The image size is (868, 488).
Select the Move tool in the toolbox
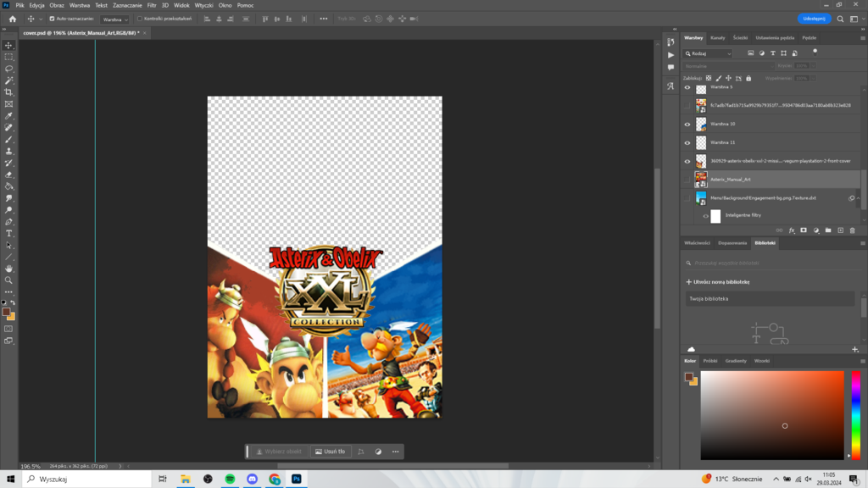point(8,46)
